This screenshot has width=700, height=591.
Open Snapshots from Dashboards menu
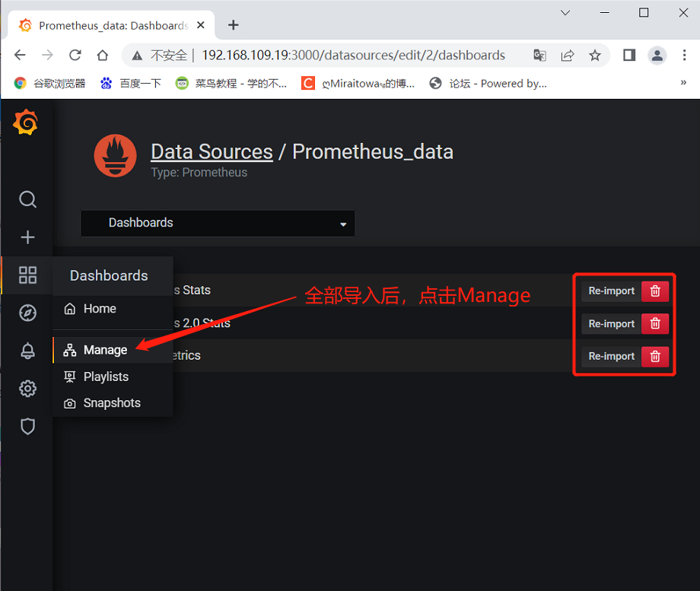coord(112,403)
